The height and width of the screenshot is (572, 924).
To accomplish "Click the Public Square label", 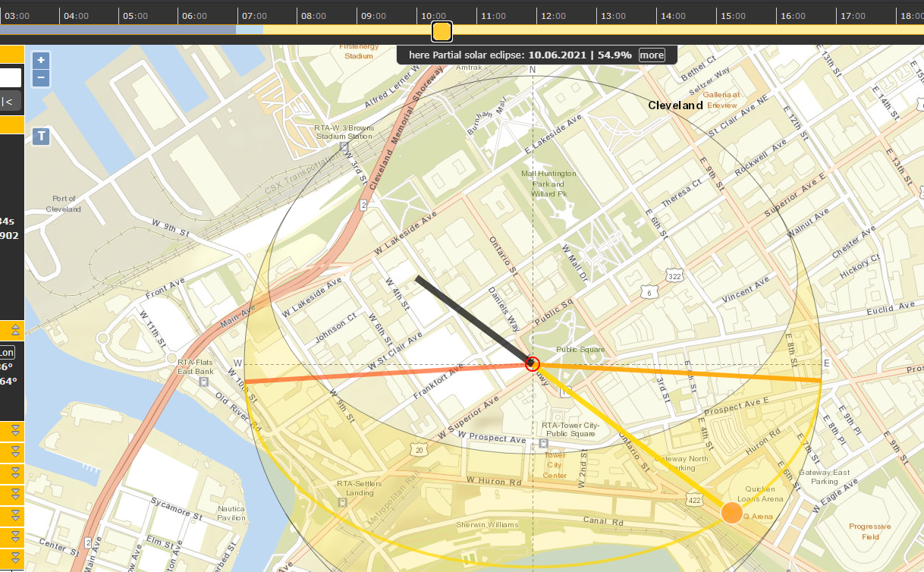I will (x=580, y=350).
